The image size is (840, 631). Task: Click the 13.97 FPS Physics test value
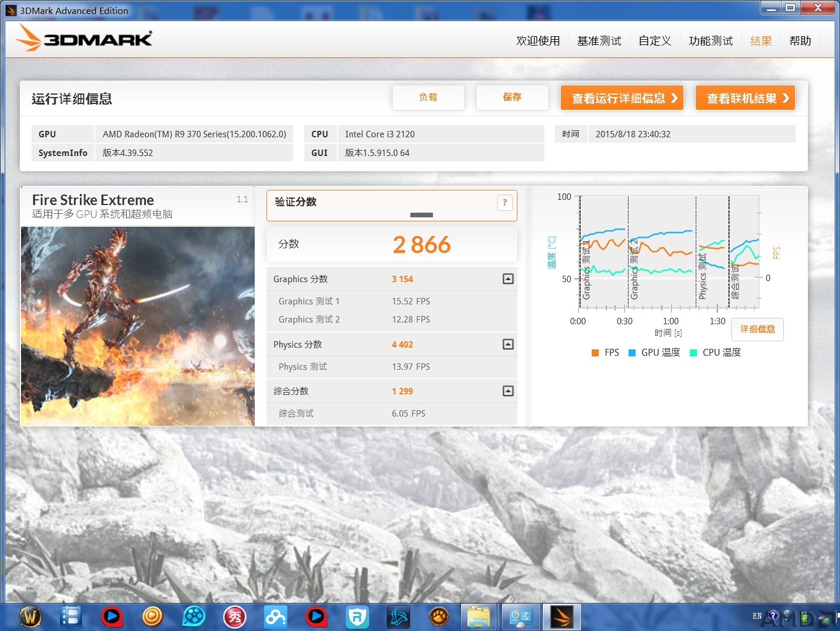411,367
